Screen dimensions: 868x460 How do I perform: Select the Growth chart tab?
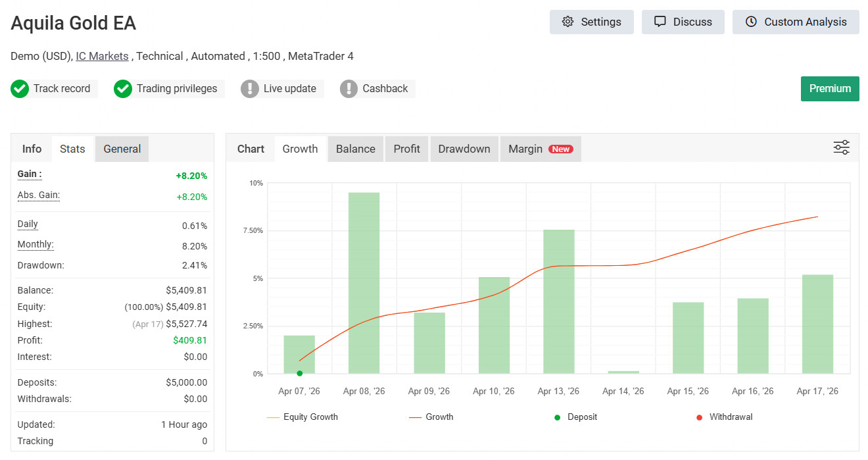click(301, 149)
